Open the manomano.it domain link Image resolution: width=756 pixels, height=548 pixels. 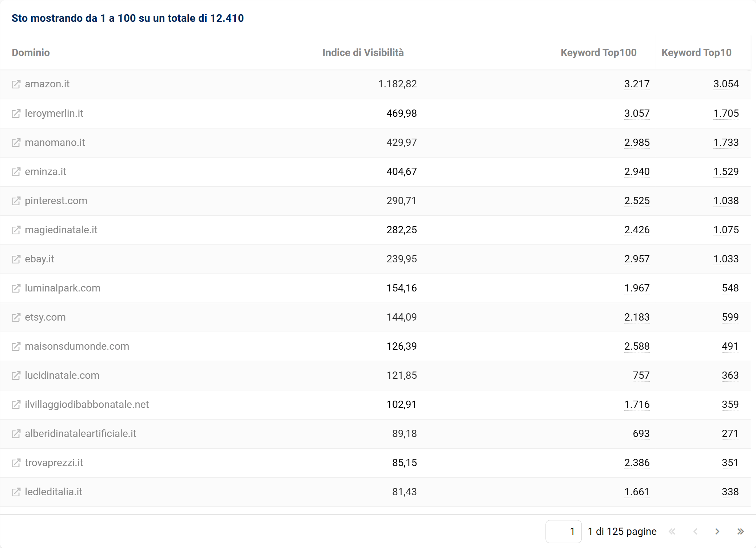pos(55,143)
